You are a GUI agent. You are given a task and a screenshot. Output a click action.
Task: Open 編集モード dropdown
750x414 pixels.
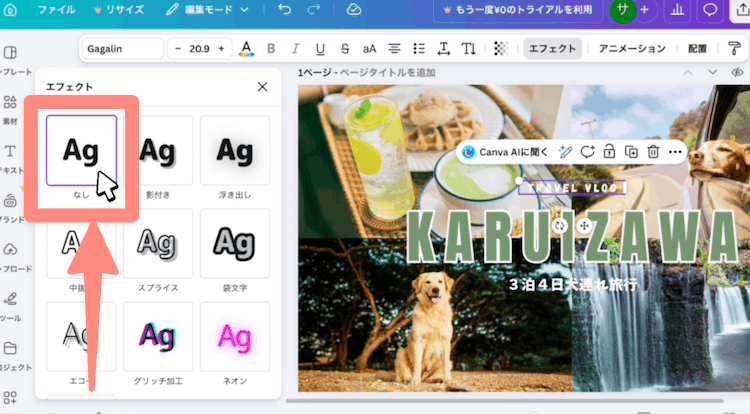coord(207,10)
